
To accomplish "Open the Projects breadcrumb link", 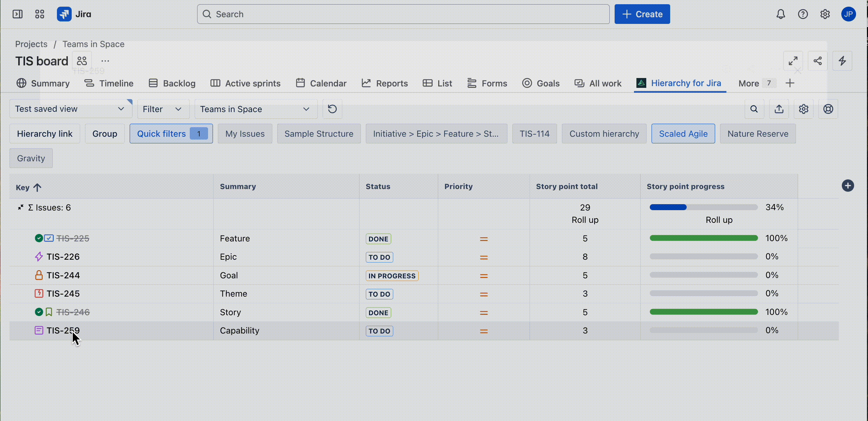I will point(31,44).
